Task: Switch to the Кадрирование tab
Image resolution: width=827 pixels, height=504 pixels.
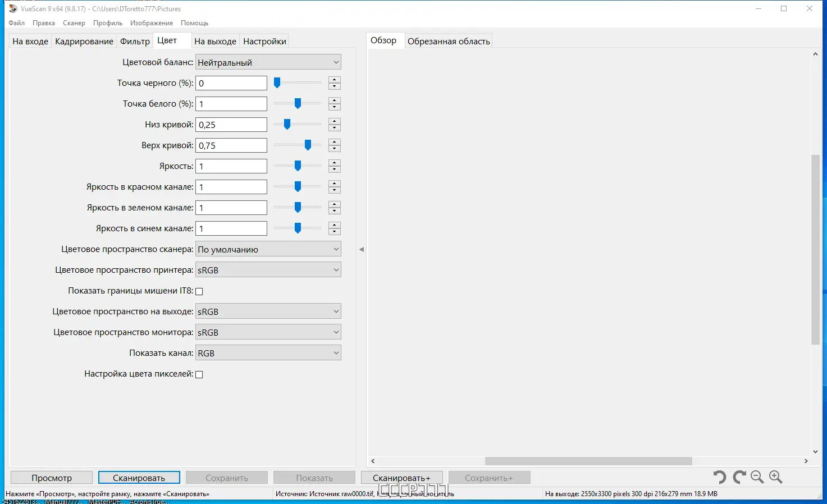Action: pyautogui.click(x=84, y=41)
